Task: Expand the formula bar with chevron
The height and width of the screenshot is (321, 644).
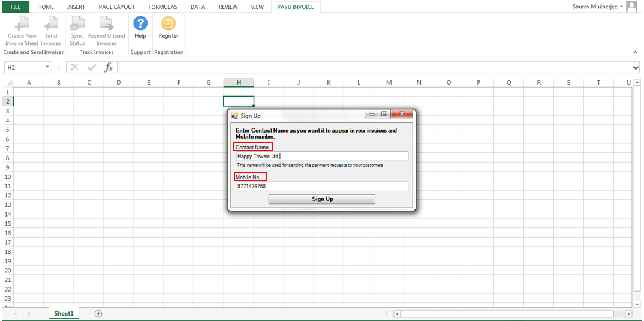Action: [636, 67]
